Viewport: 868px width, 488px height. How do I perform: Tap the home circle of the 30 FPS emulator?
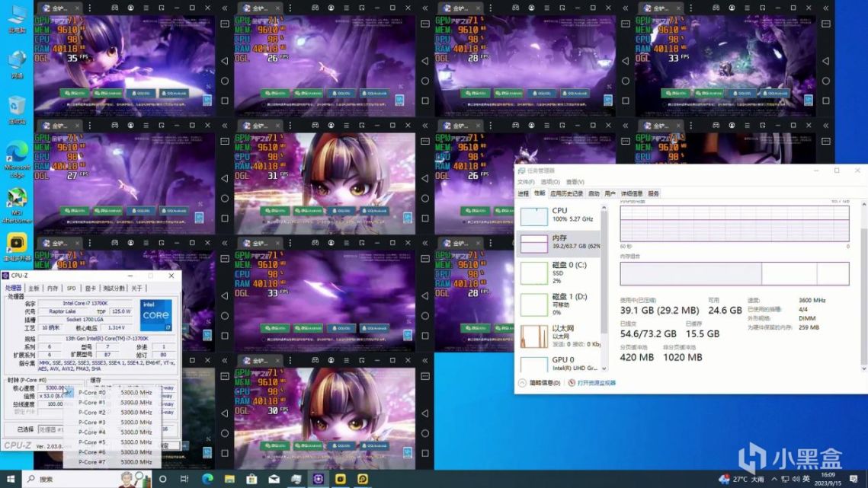(x=425, y=432)
